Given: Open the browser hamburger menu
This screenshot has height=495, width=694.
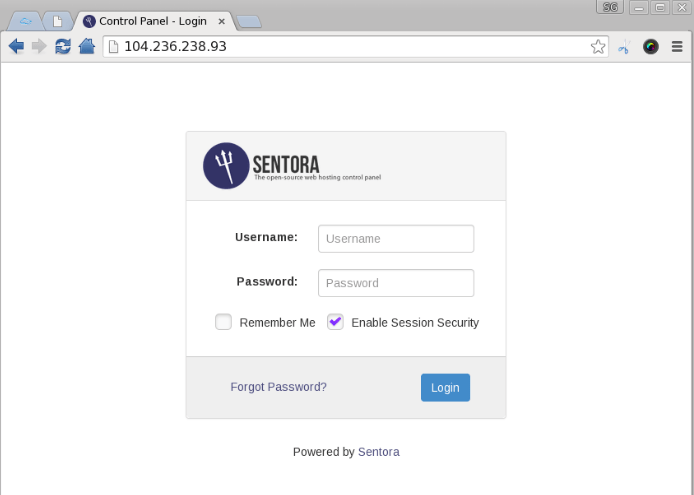Looking at the screenshot, I should tap(677, 46).
